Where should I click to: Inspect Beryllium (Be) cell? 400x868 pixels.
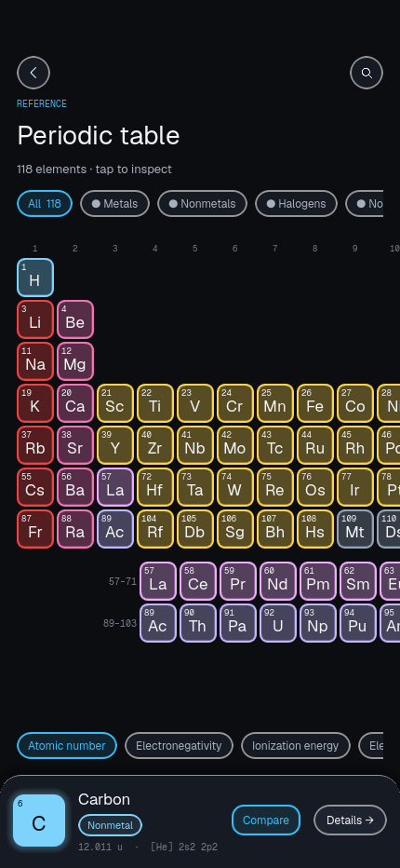[x=75, y=319]
